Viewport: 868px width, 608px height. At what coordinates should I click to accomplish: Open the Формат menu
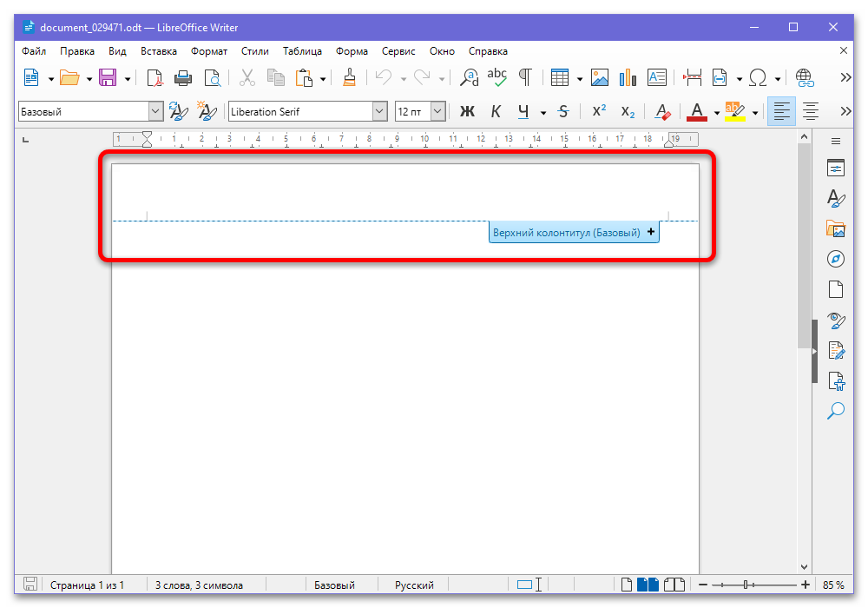[208, 51]
